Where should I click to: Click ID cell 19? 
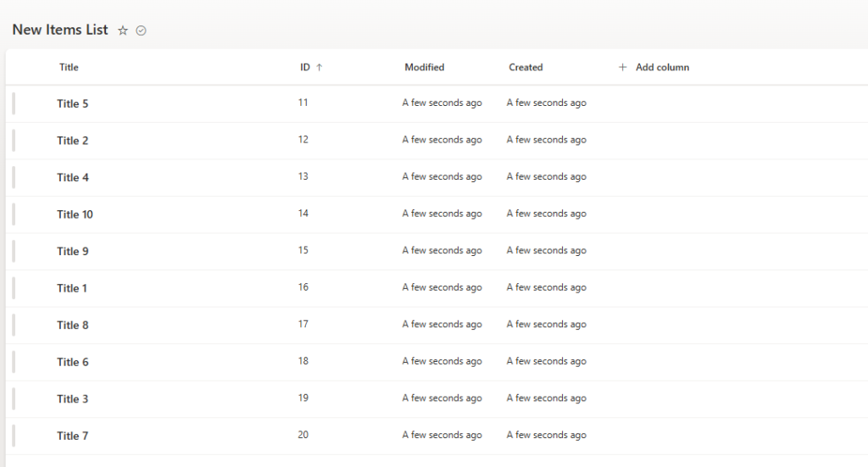(303, 398)
